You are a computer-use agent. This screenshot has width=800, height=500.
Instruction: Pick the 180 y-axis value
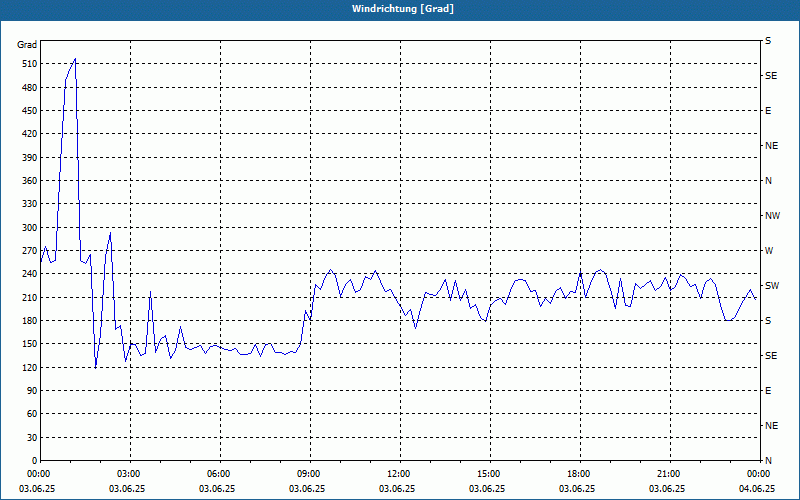pyautogui.click(x=30, y=321)
